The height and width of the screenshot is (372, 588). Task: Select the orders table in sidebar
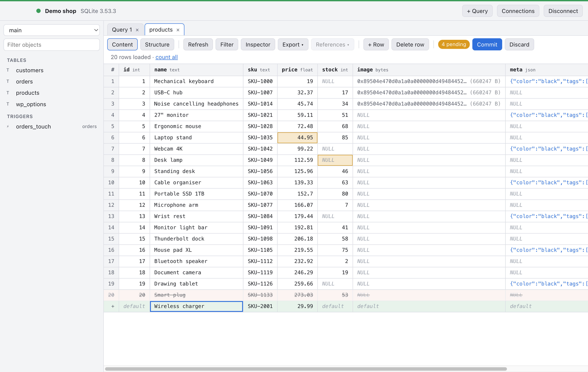pyautogui.click(x=51, y=82)
